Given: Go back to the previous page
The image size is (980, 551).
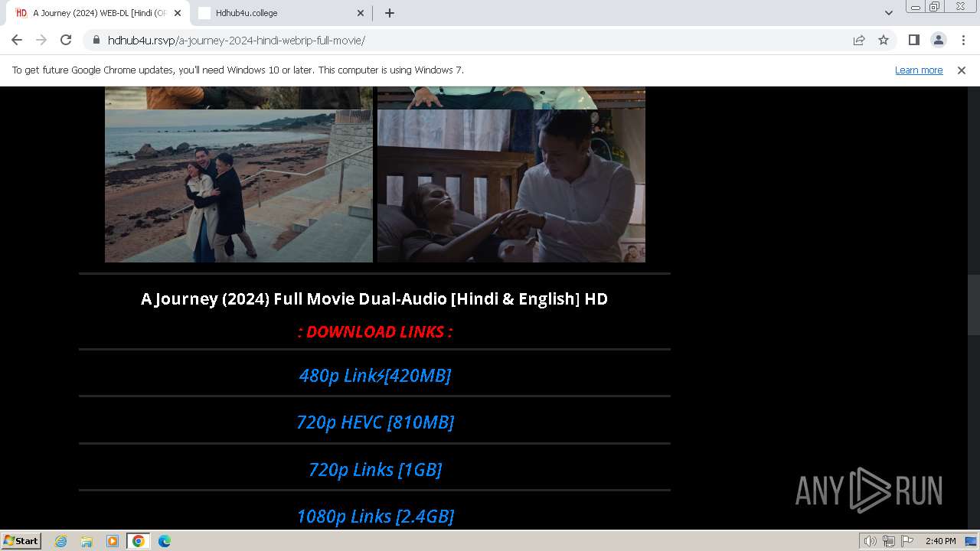Looking at the screenshot, I should pos(17,40).
